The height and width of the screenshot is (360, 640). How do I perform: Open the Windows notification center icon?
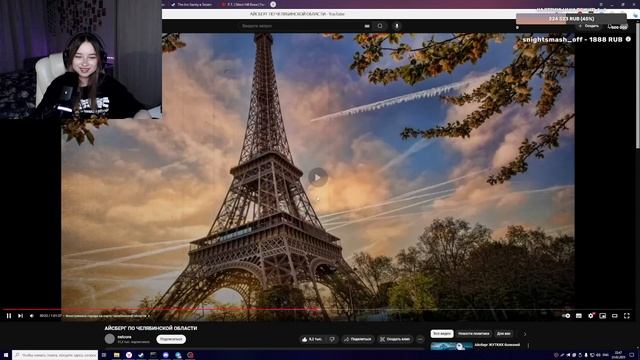pyautogui.click(x=632, y=355)
